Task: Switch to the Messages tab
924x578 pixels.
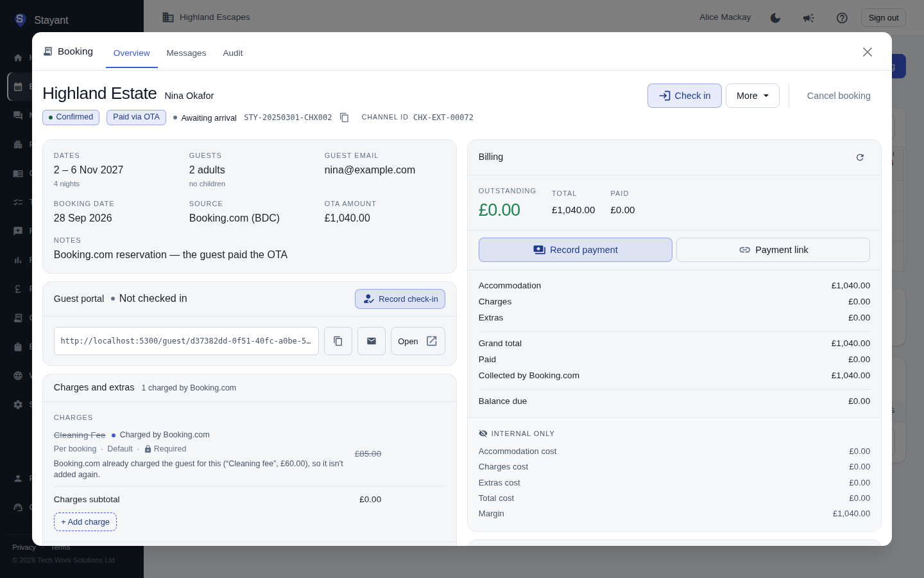Action: [x=186, y=53]
